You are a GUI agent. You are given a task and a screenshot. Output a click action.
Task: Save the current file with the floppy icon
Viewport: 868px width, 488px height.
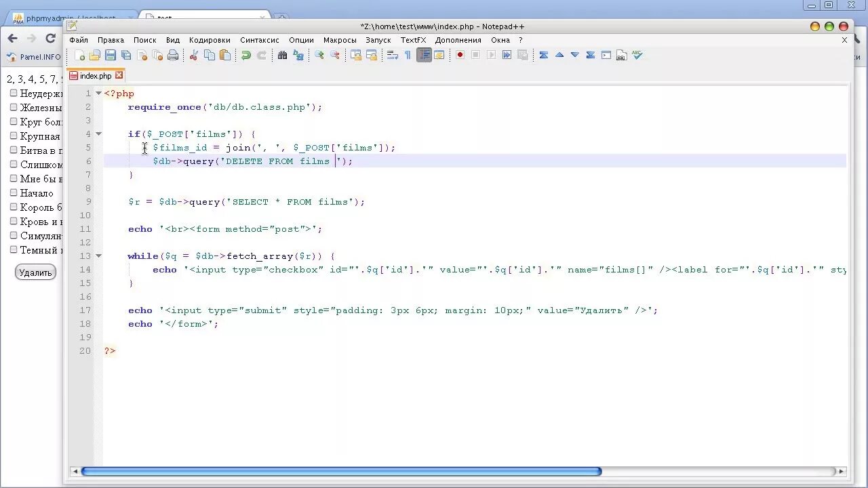(x=111, y=56)
